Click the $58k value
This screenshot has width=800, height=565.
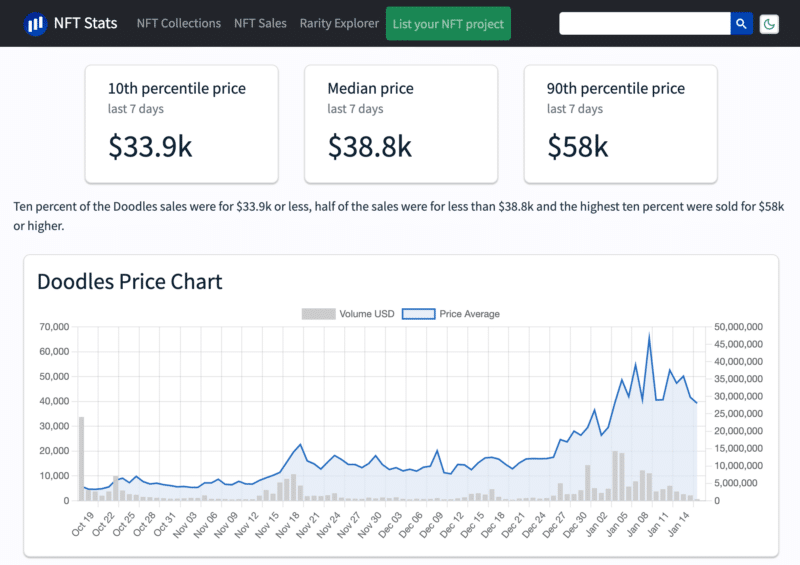pyautogui.click(x=578, y=146)
